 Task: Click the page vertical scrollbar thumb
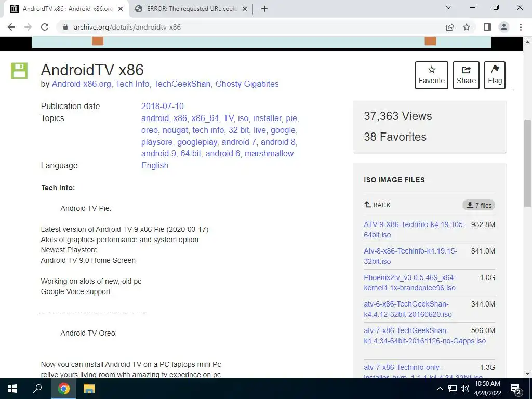click(x=528, y=163)
